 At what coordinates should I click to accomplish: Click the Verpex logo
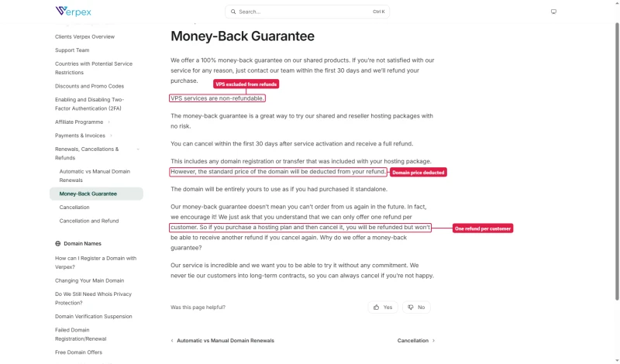pyautogui.click(x=73, y=11)
